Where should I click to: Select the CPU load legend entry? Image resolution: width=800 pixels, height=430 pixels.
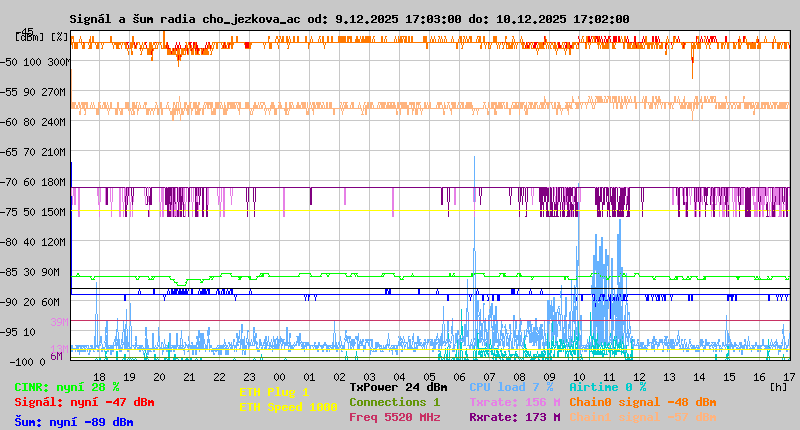[x=511, y=386]
